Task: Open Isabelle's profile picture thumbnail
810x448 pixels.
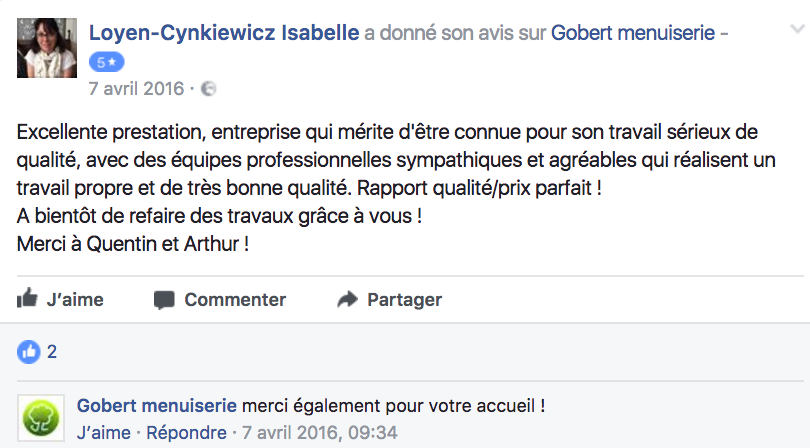Action: (x=46, y=47)
